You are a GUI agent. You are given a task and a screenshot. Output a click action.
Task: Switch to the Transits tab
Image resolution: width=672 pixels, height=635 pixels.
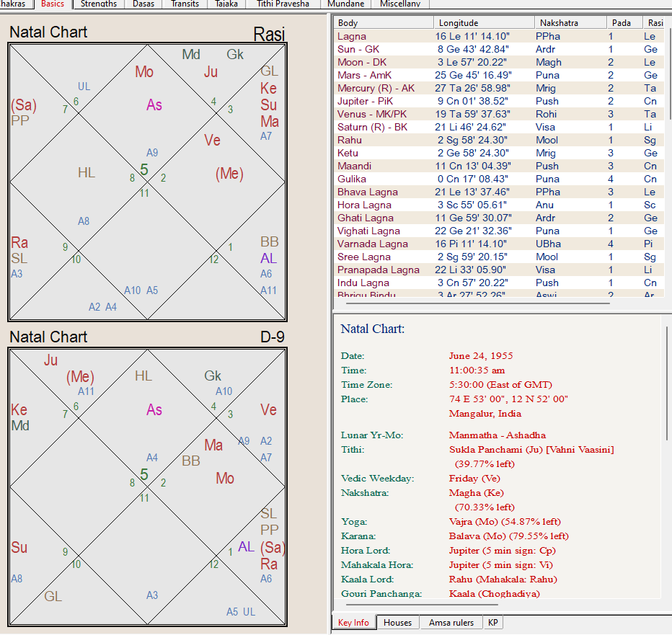185,4
